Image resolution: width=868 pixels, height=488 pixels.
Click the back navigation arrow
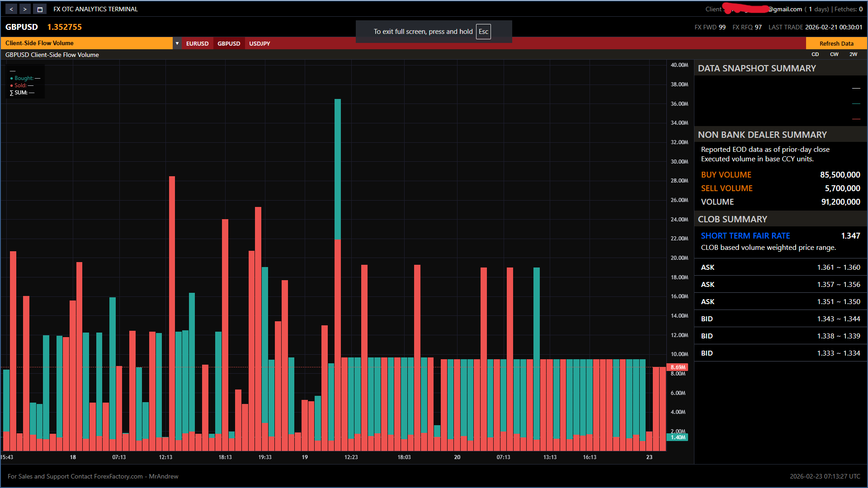[11, 9]
